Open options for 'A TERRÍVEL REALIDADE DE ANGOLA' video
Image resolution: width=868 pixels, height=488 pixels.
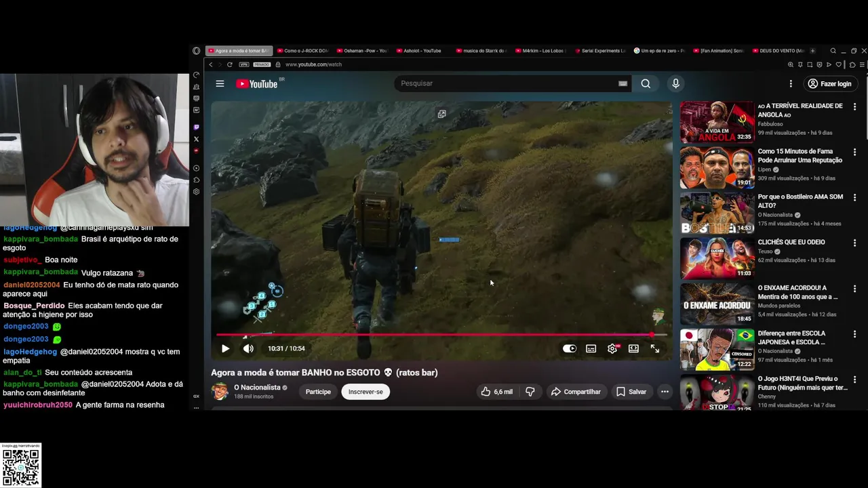pos(854,107)
